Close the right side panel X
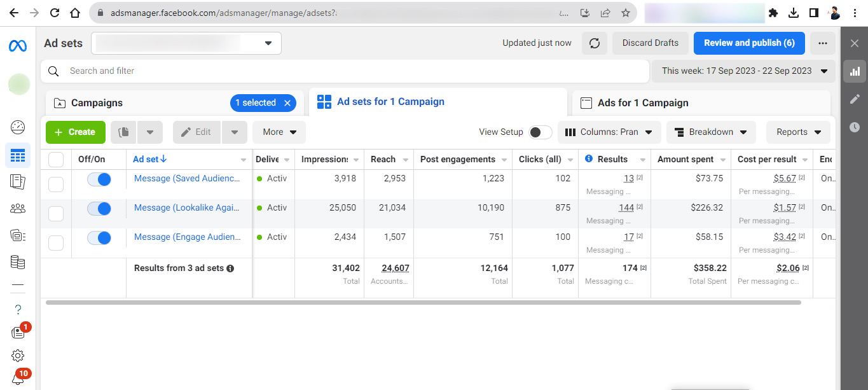Viewport: 868px width, 390px height. (x=855, y=43)
